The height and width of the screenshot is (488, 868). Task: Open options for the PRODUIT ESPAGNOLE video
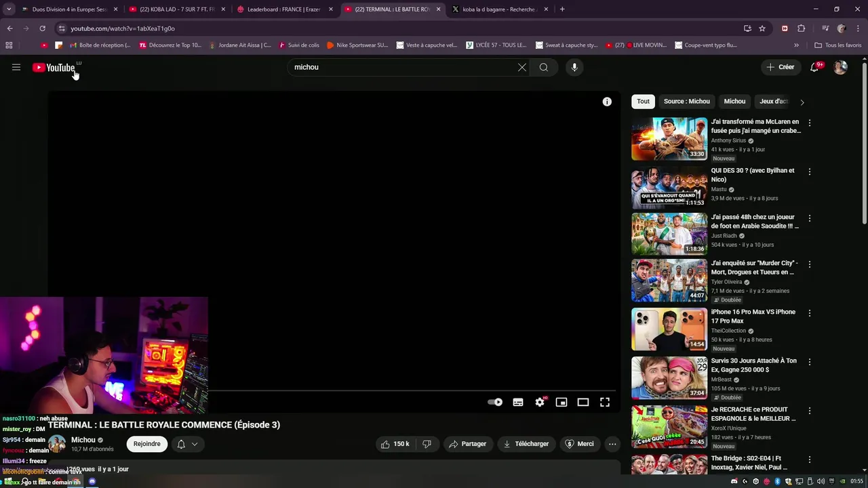tap(809, 411)
